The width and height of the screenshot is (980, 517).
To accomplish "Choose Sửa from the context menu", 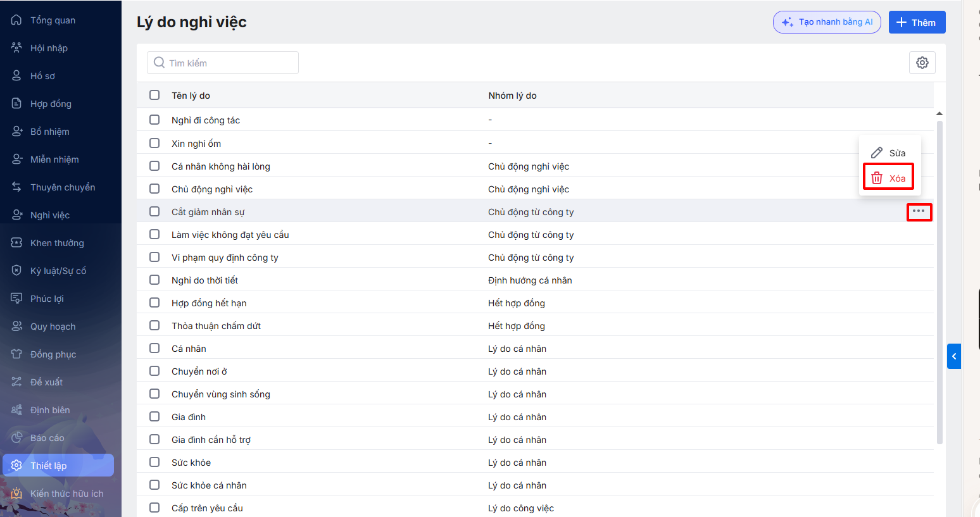I will pos(889,153).
